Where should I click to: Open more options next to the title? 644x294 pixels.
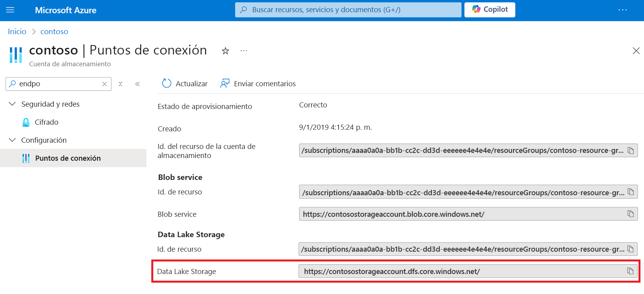click(244, 51)
